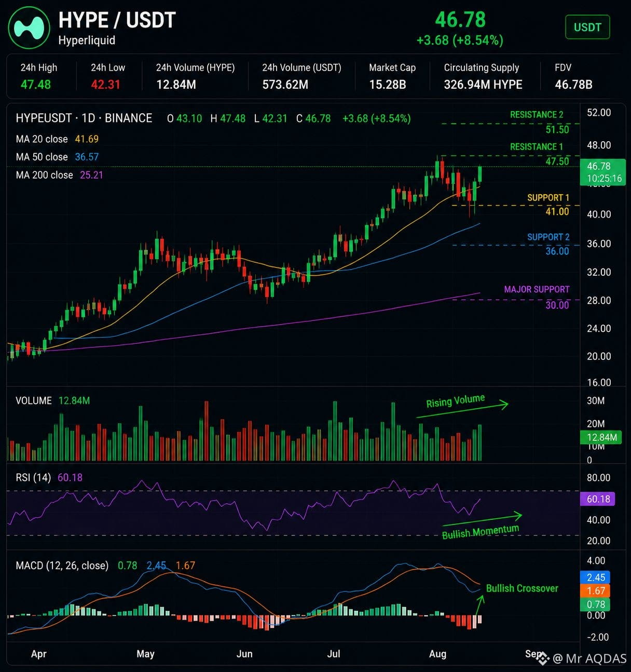The width and height of the screenshot is (631, 672).
Task: Click the 24h Low value 42.31
Action: pos(106,84)
